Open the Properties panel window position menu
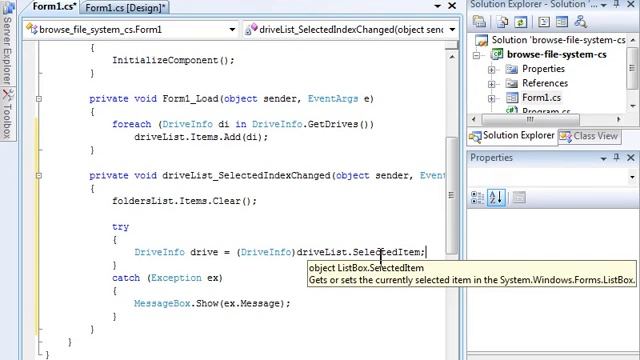This screenshot has height=360, width=640. 603,158
